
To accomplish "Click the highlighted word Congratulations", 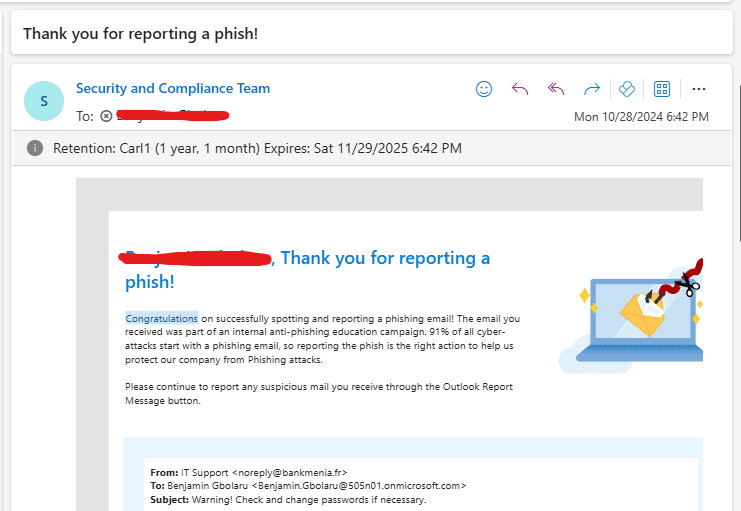I will click(x=161, y=319).
